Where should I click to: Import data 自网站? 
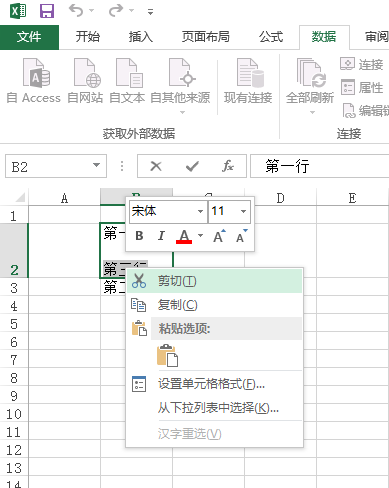point(85,81)
